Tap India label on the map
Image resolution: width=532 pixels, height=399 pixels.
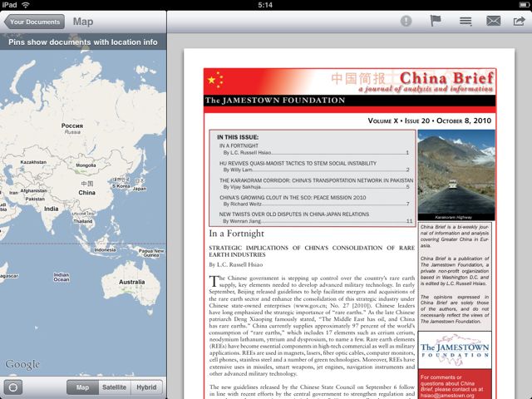click(x=52, y=209)
